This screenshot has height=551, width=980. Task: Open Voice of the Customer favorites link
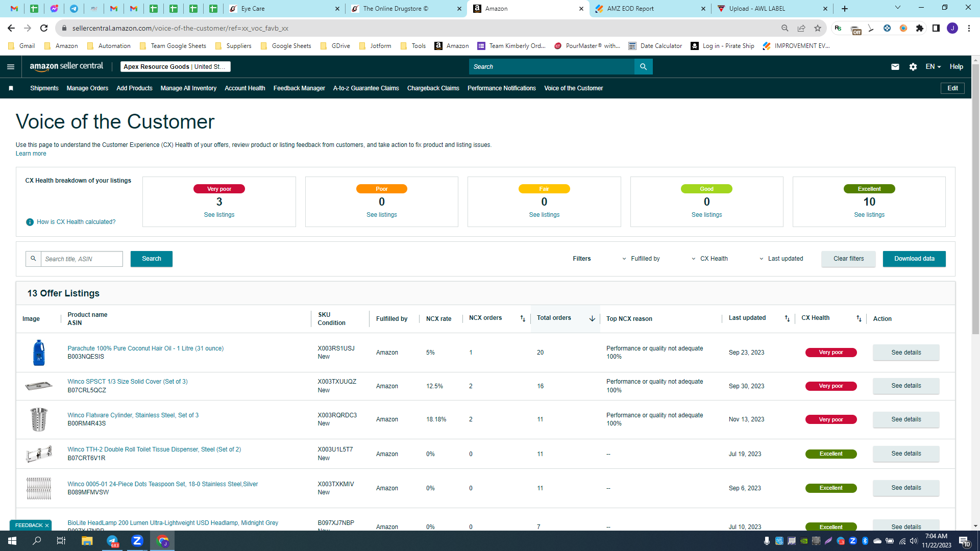click(x=573, y=88)
